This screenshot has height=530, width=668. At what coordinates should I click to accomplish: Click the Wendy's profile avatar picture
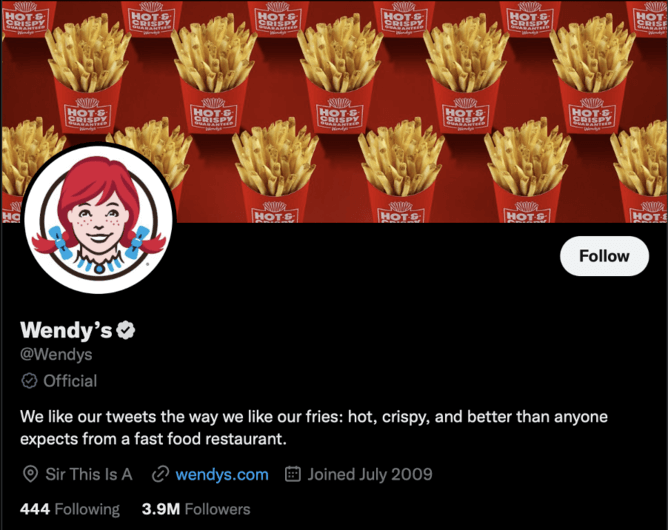(x=99, y=219)
